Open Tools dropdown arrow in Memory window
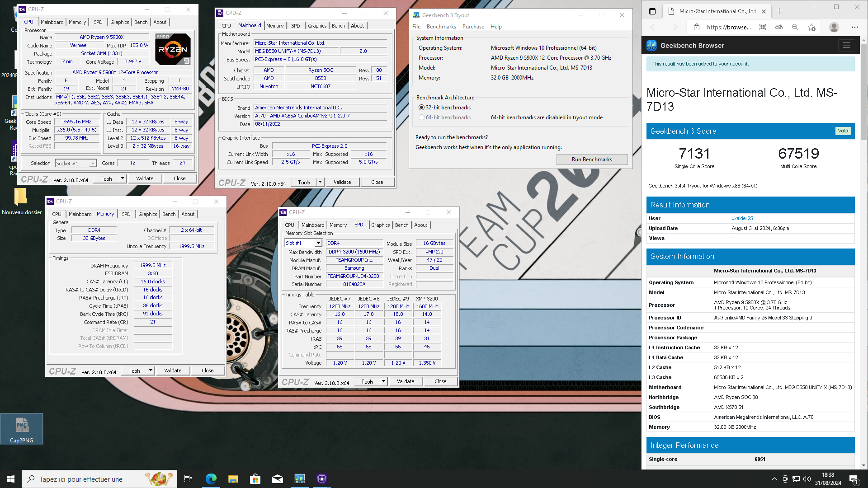Viewport: 868px width, 488px height. [x=151, y=371]
